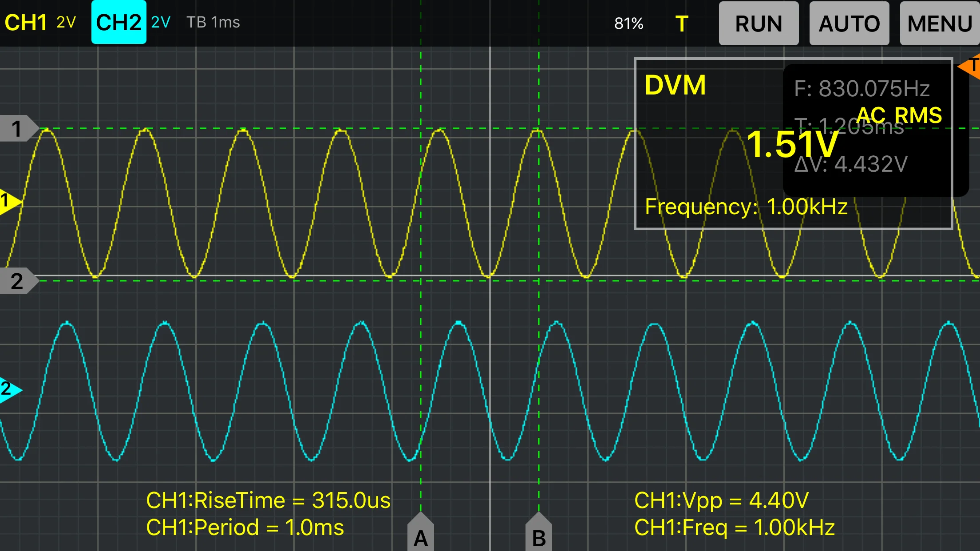Tap the yellow T trigger indicator

682,24
